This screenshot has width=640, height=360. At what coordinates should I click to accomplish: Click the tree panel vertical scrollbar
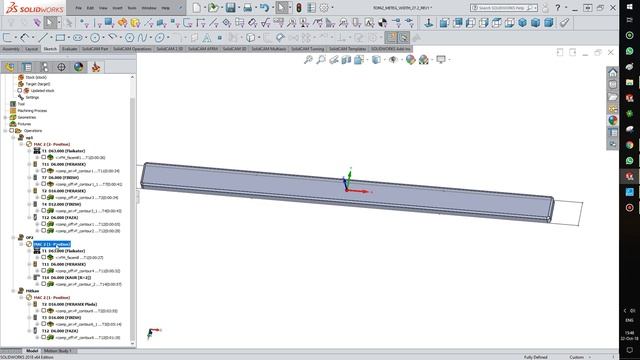coord(132,210)
